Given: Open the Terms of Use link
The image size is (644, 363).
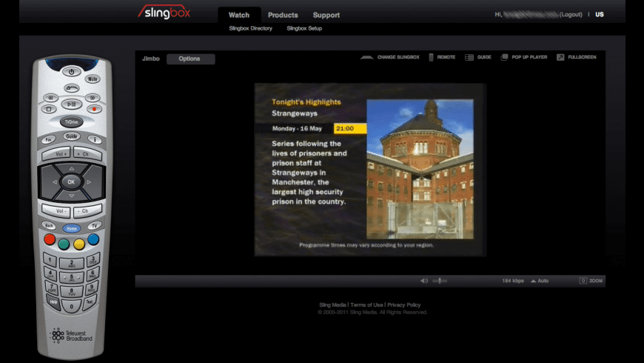Looking at the screenshot, I should 366,305.
